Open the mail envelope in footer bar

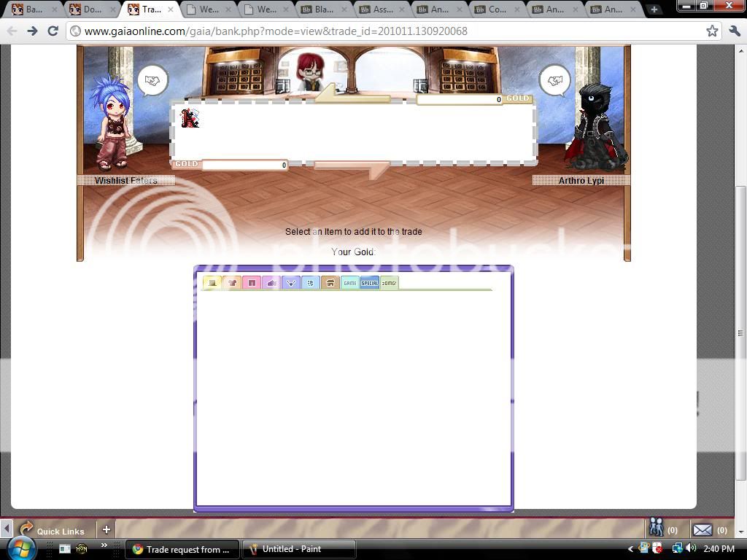pos(702,530)
